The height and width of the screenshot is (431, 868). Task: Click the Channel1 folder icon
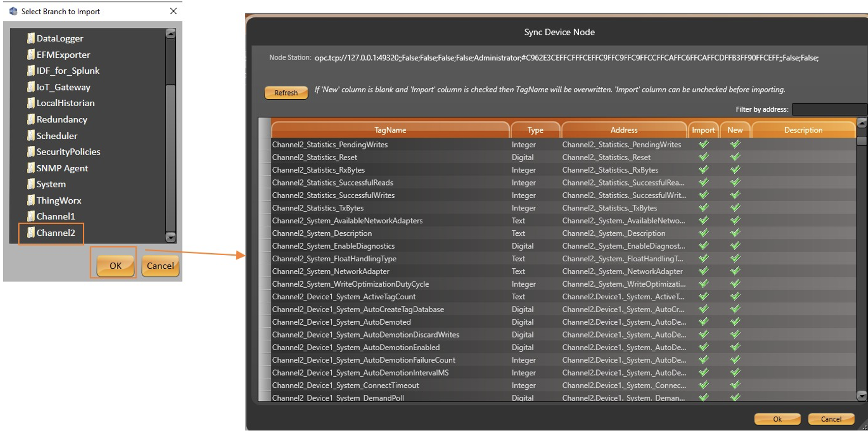click(31, 217)
